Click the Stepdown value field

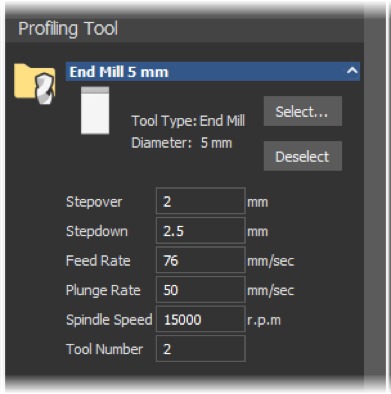pyautogui.click(x=201, y=230)
